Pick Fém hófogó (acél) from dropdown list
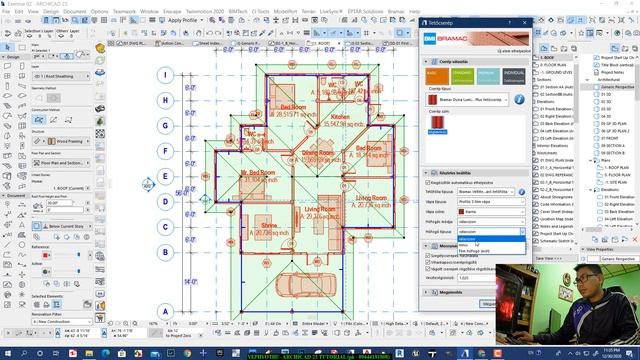Image resolution: width=640 pixels, height=360 pixels. 491,251
